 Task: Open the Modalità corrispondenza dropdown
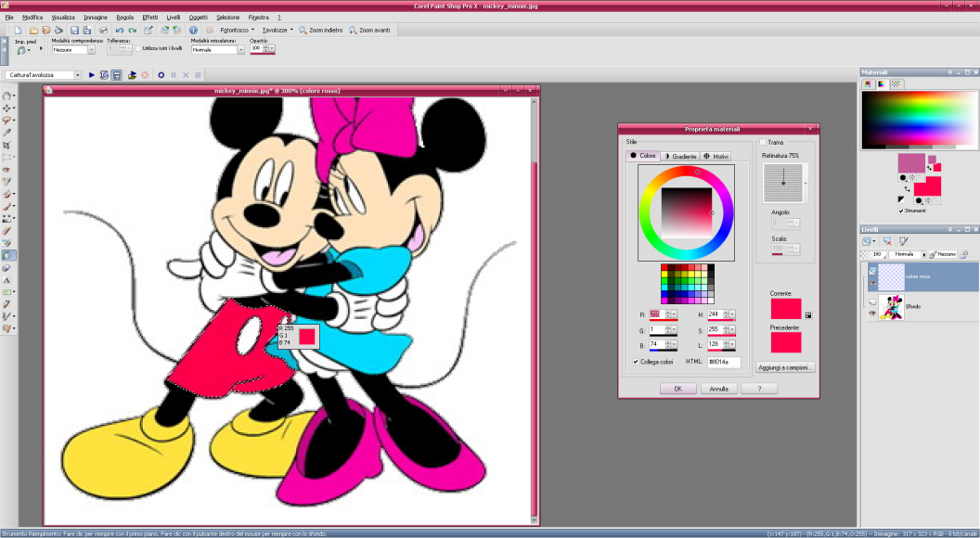[x=92, y=50]
